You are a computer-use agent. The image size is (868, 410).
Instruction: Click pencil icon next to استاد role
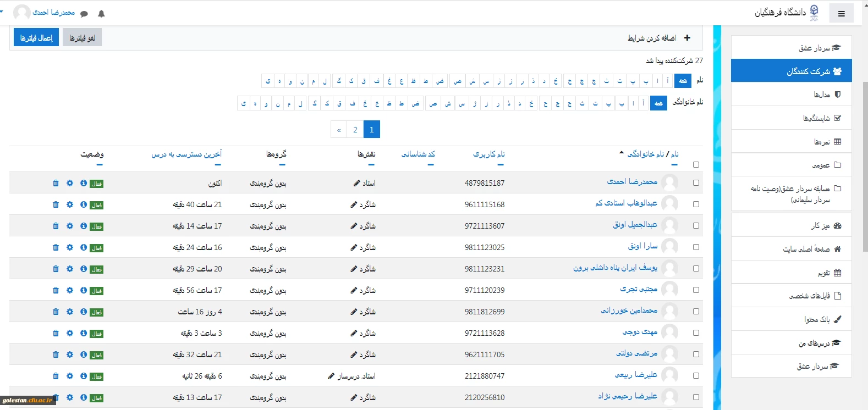[356, 183]
